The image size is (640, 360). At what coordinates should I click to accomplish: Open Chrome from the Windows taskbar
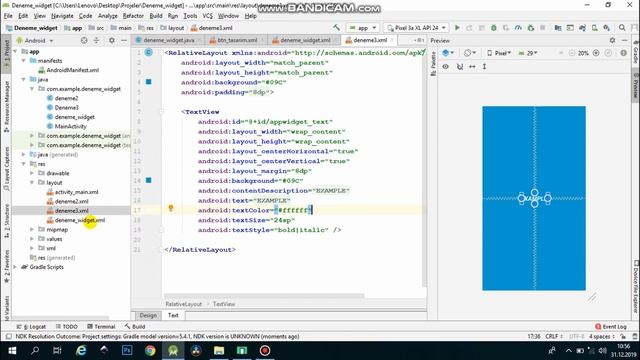pyautogui.click(x=150, y=351)
